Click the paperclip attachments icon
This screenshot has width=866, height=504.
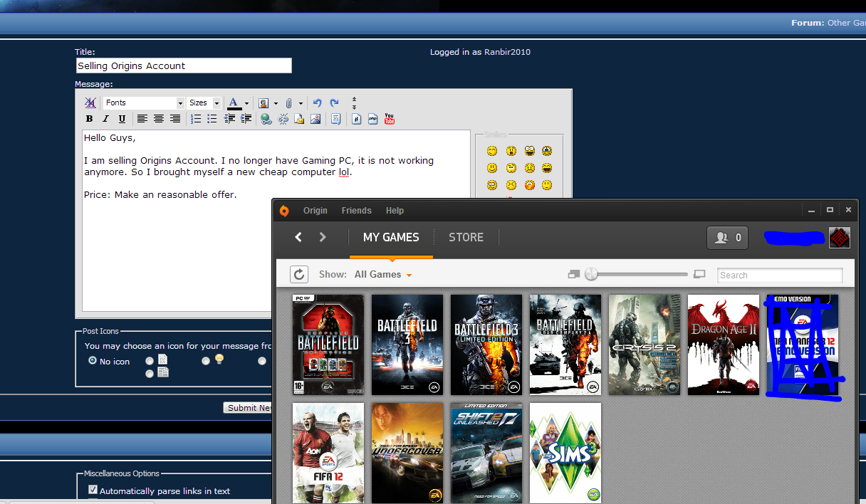pyautogui.click(x=289, y=103)
